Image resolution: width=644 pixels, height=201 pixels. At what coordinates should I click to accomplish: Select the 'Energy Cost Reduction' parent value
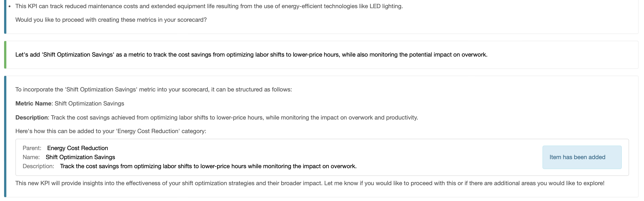pos(77,148)
